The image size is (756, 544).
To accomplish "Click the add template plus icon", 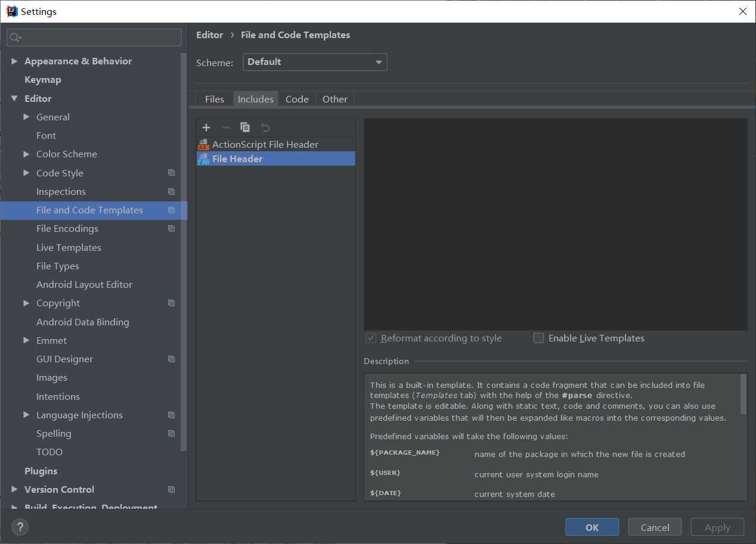I will [x=206, y=128].
